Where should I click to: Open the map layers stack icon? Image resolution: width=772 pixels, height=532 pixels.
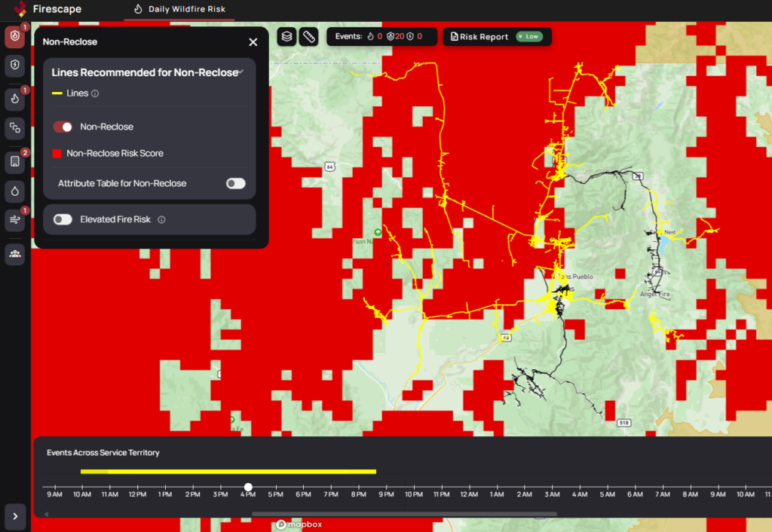point(286,37)
